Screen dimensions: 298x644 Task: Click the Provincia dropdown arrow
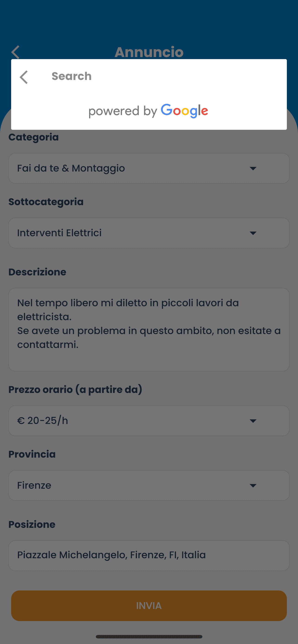pyautogui.click(x=253, y=485)
